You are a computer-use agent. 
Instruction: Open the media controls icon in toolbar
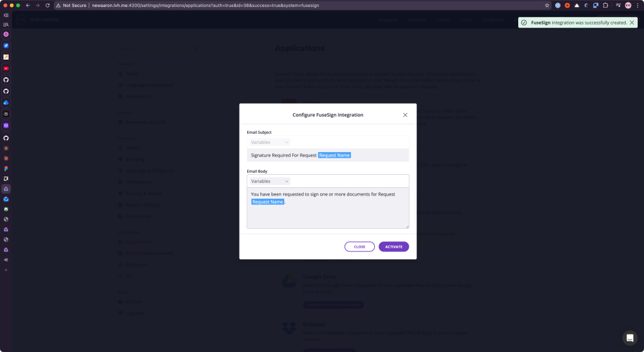[618, 5]
